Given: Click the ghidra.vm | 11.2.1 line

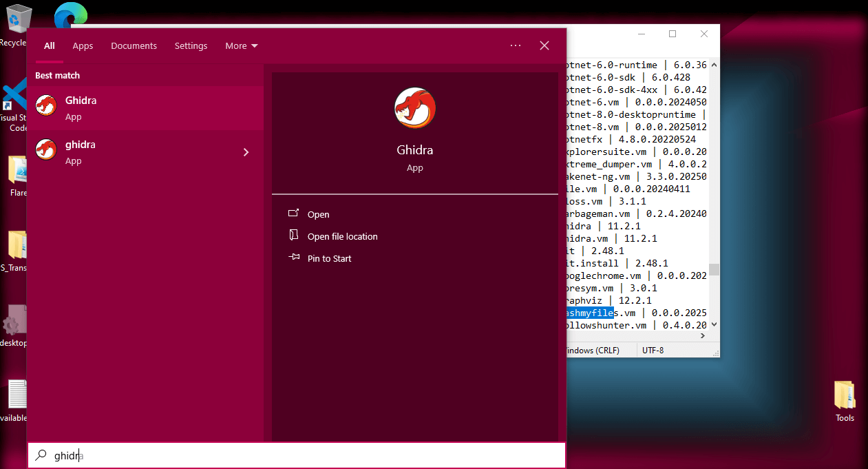Looking at the screenshot, I should 610,238.
